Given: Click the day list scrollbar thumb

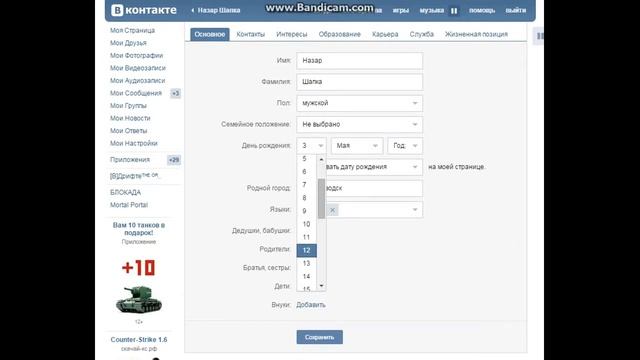Looking at the screenshot, I should point(321,199).
